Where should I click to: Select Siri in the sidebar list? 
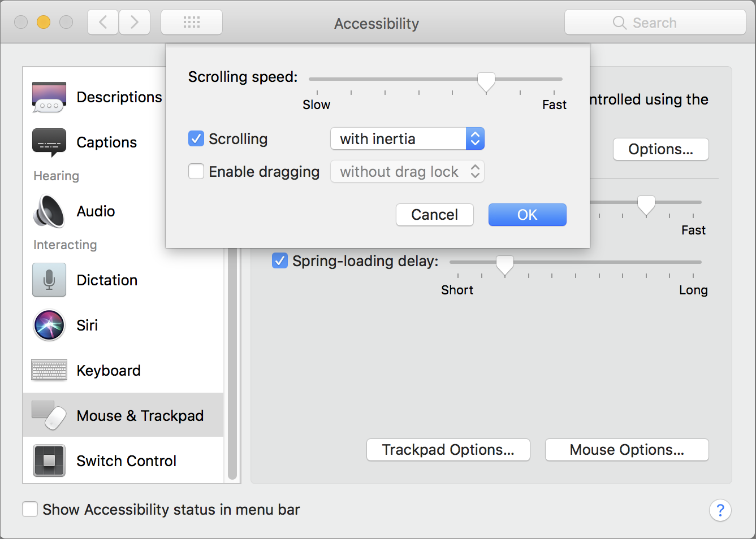(88, 325)
